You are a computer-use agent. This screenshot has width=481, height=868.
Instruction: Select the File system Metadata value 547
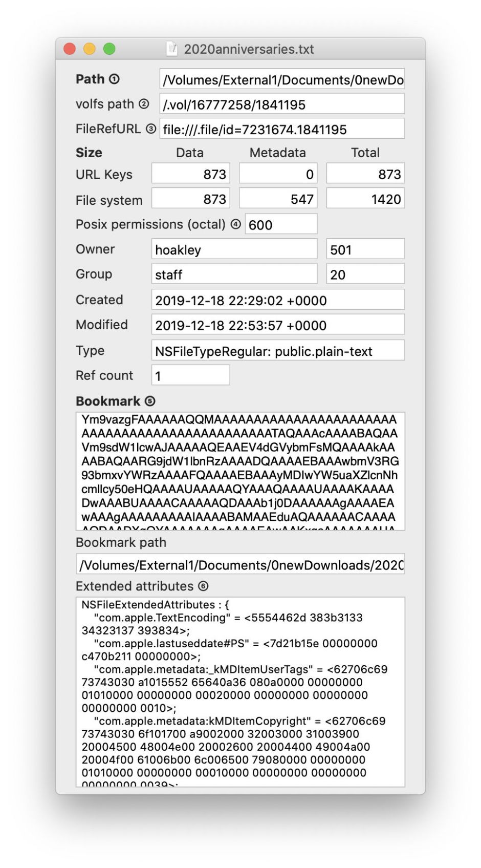(277, 199)
